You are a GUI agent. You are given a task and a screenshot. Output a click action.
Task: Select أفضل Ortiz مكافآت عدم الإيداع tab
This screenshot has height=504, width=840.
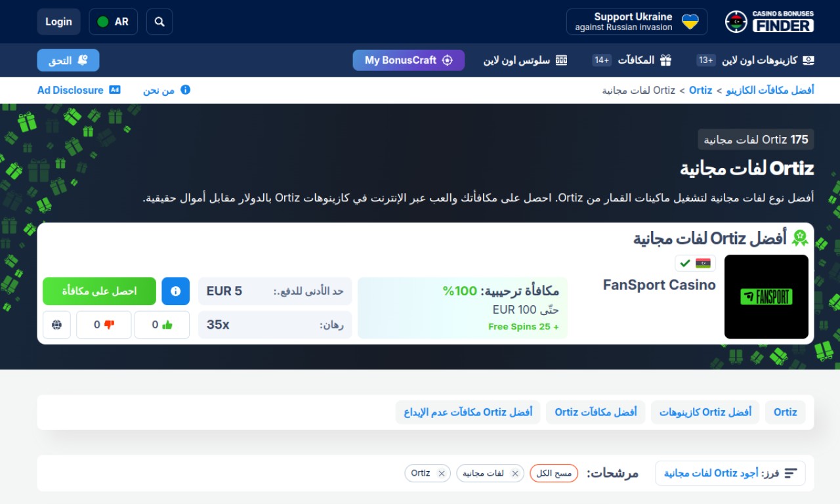pyautogui.click(x=468, y=412)
